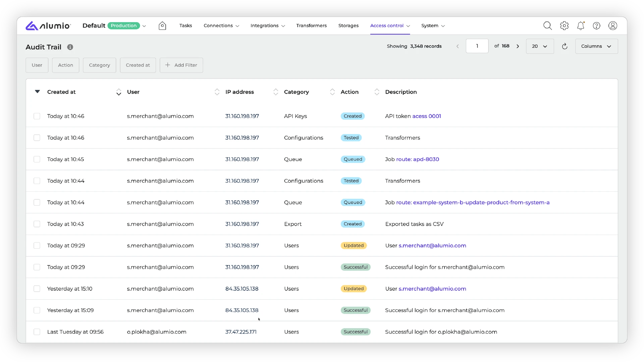
Task: Open the route: apd-8030 job link
Action: coord(418,160)
